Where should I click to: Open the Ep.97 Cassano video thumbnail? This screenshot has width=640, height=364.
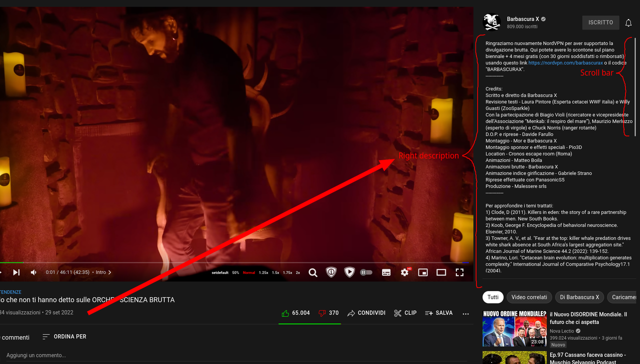click(514, 357)
